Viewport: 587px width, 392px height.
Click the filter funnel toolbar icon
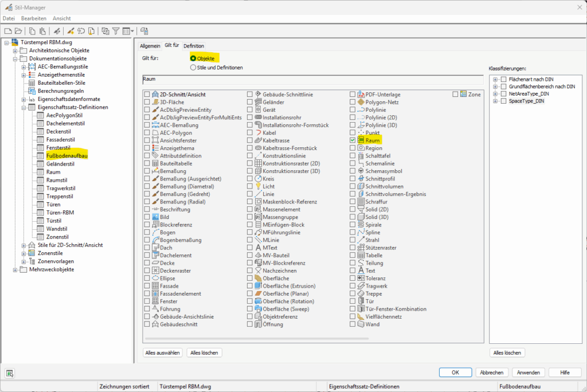(115, 31)
